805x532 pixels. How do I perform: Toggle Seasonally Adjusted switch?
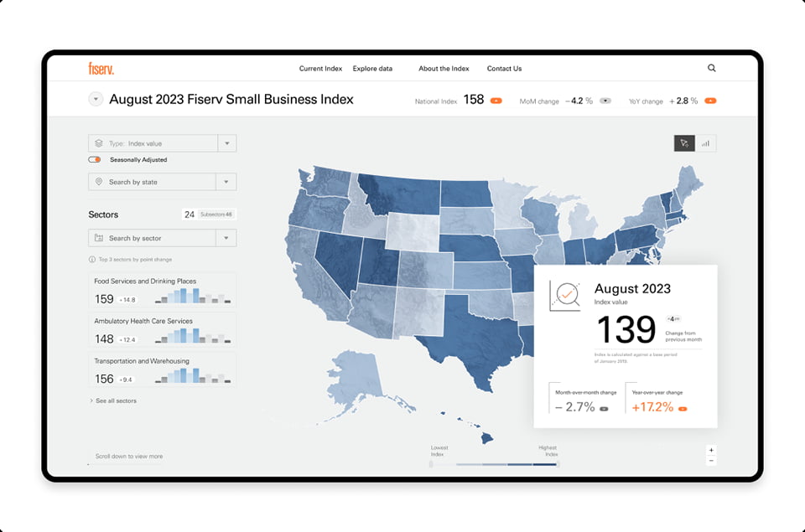(95, 159)
